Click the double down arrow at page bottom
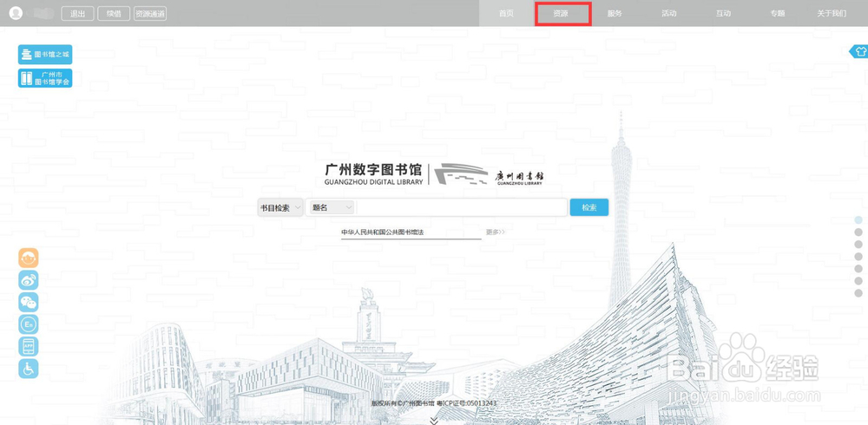 434,421
